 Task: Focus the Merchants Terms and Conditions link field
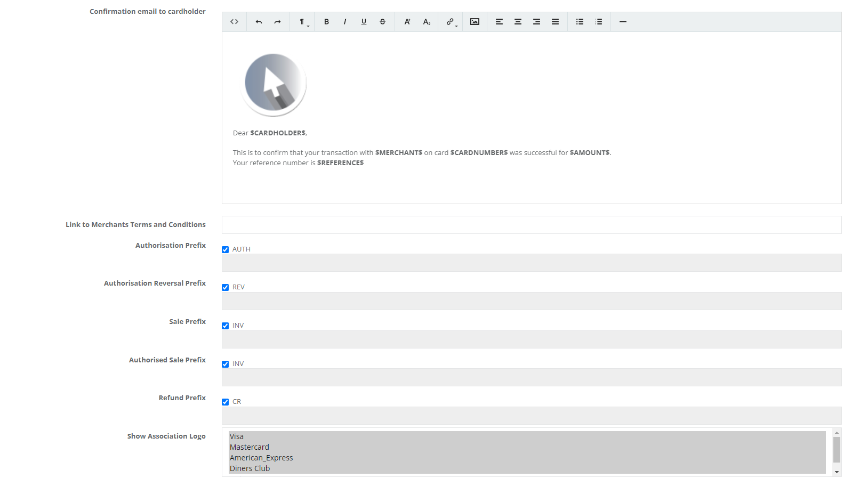(532, 225)
